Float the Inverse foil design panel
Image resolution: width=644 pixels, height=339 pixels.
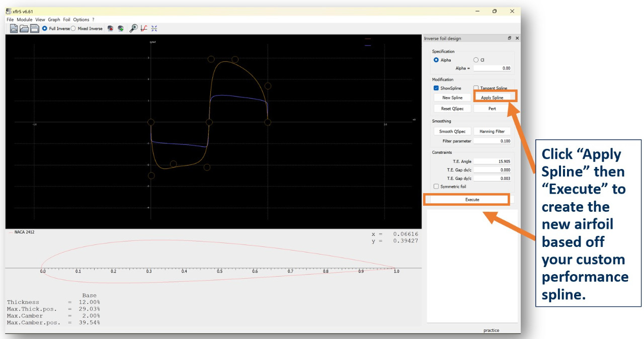point(509,38)
